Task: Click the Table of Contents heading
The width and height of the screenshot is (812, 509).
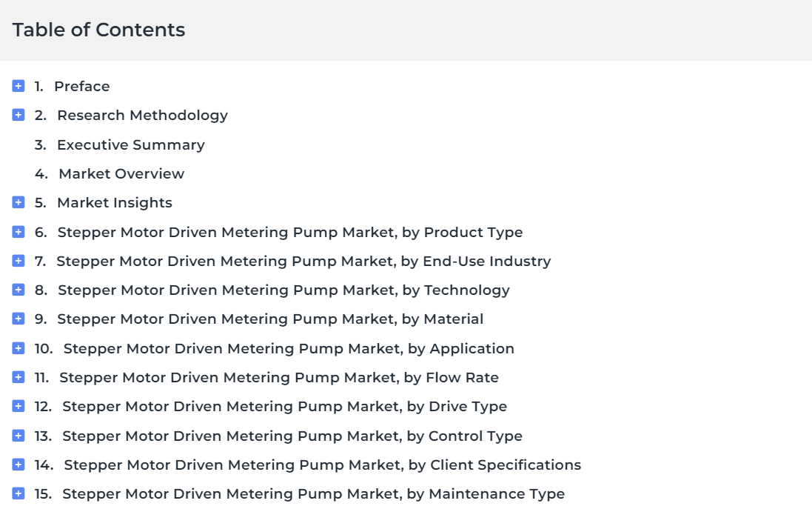Action: 98,30
